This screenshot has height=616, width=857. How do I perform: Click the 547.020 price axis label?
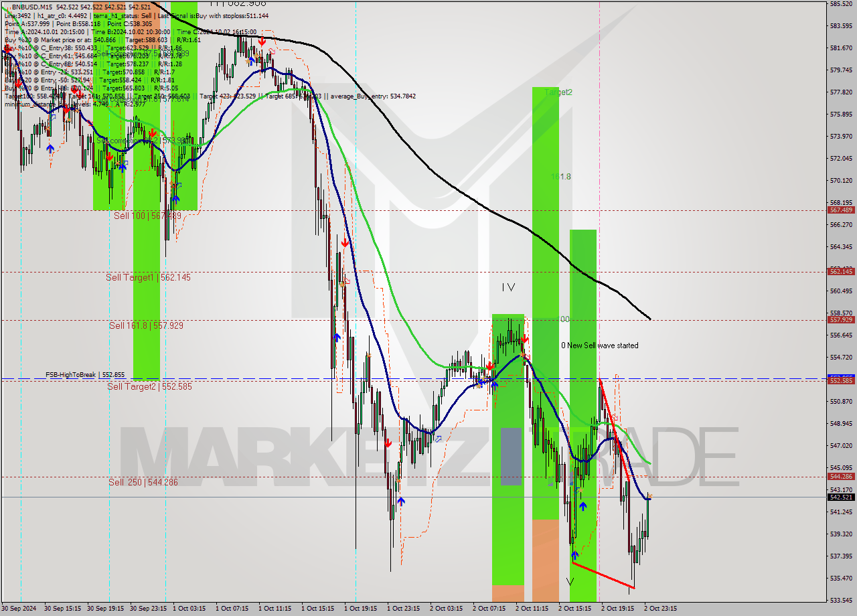[841, 445]
